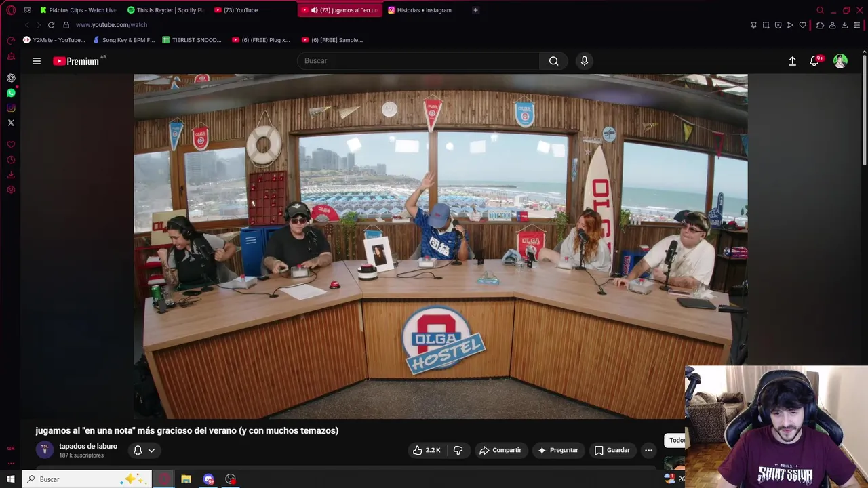Viewport: 868px width, 488px height.
Task: Start YouTube search with magnifier icon
Action: point(554,61)
